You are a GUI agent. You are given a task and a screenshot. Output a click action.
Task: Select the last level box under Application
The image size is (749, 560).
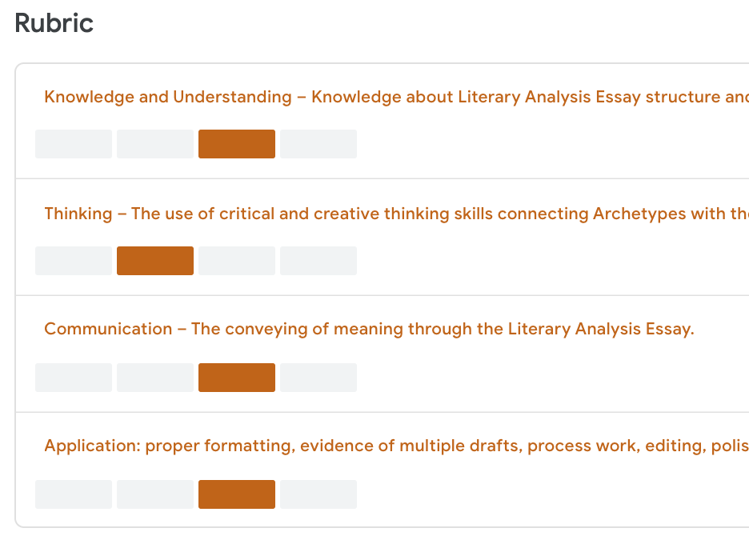click(318, 494)
